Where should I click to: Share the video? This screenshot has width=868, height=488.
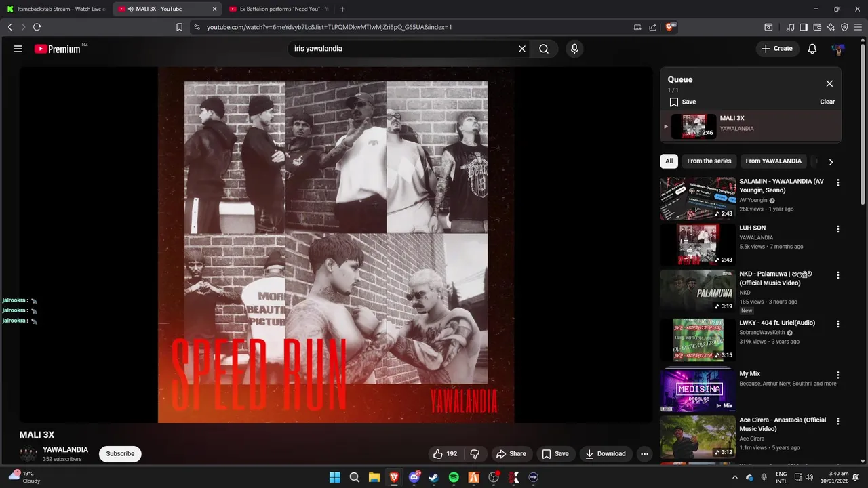[x=511, y=454]
